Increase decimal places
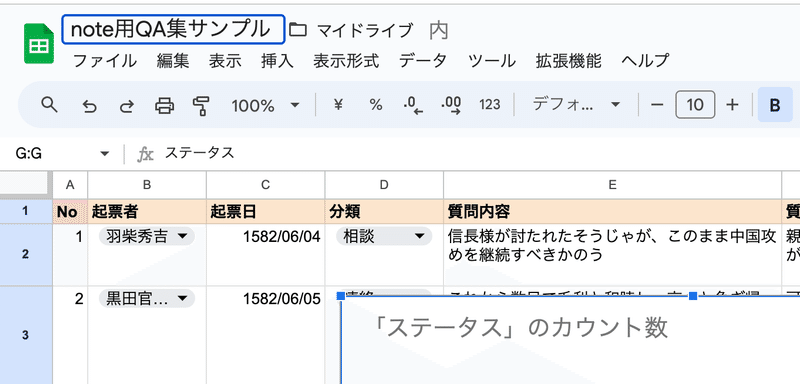800x384 pixels. coord(452,105)
